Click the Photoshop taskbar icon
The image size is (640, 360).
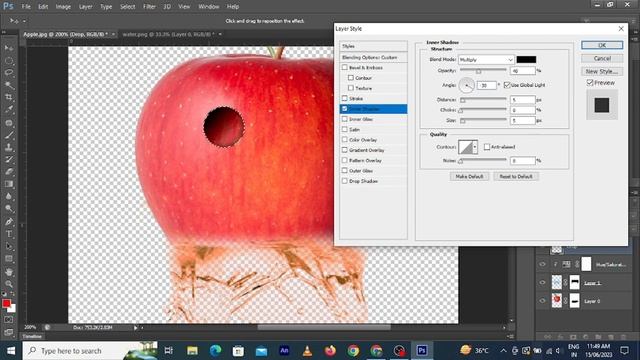422,350
